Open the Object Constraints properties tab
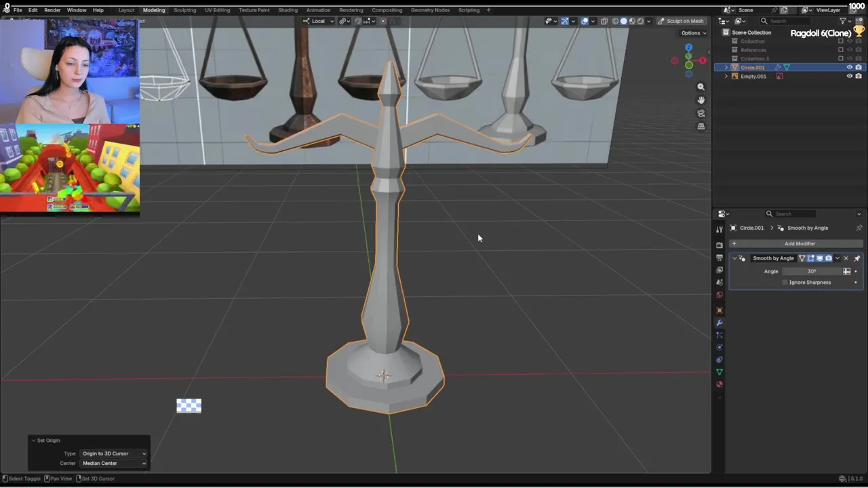Screen dimensions: 868x488 point(719,360)
